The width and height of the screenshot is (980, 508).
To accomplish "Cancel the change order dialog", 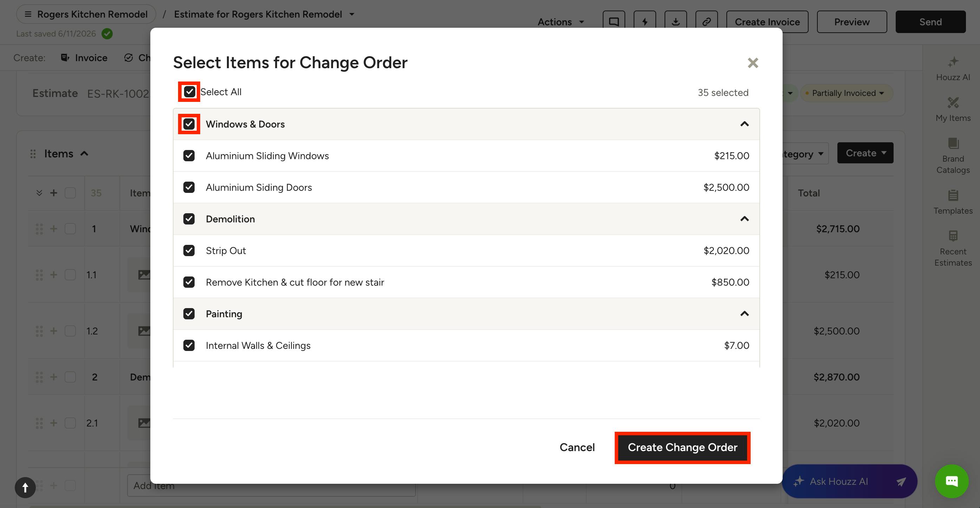I will tap(577, 448).
